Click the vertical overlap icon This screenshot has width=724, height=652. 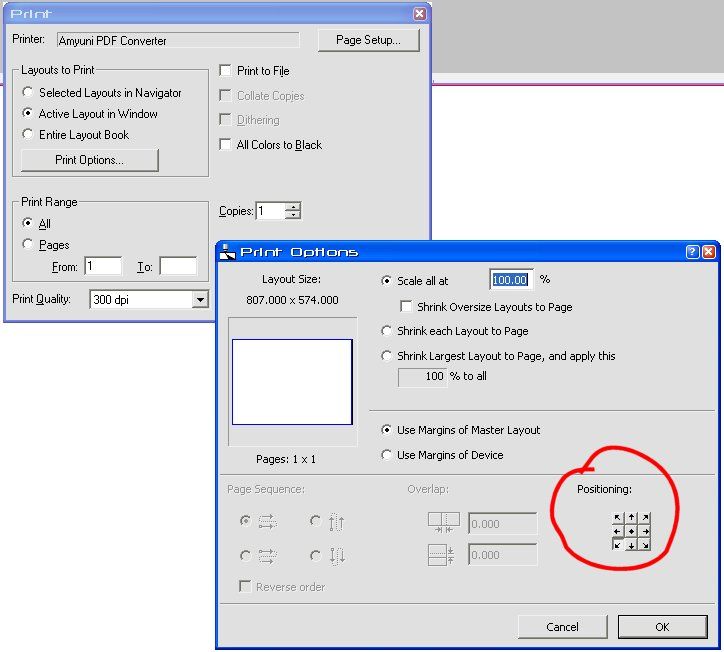click(441, 555)
